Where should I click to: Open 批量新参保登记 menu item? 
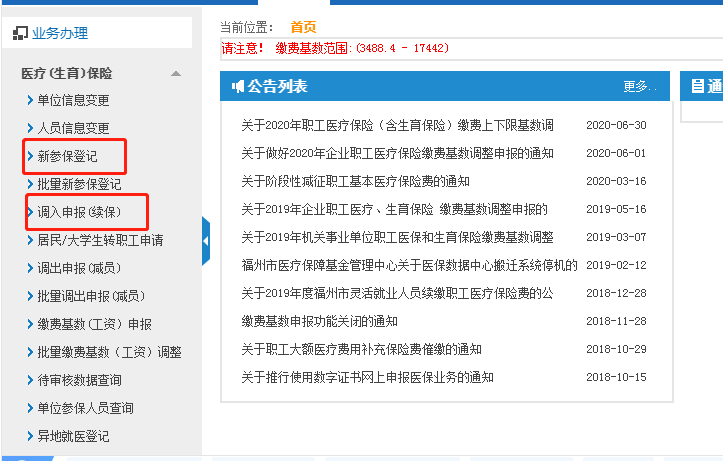[79, 184]
